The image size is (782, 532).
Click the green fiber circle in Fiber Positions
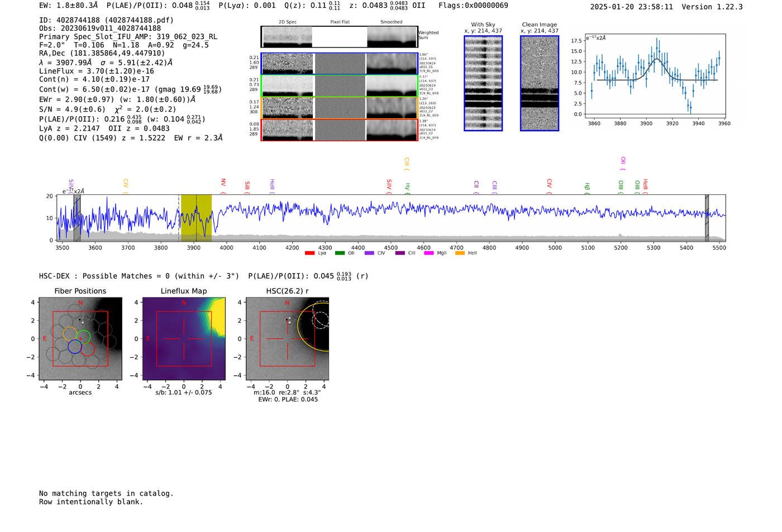tap(83, 338)
